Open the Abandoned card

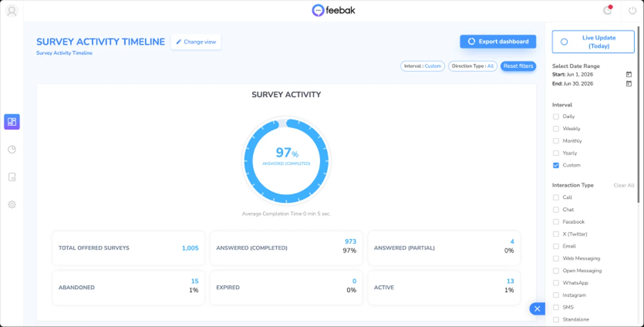128,287
